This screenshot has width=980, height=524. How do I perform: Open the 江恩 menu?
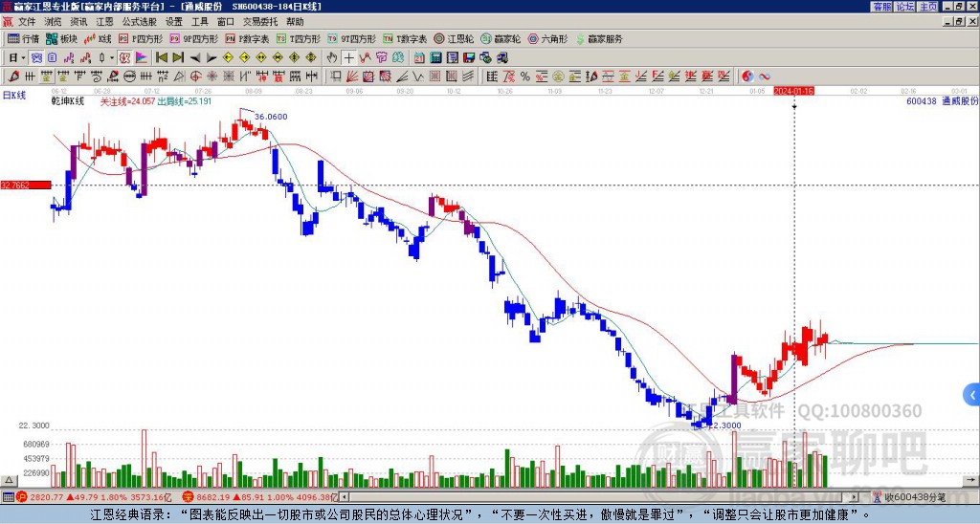(x=105, y=22)
